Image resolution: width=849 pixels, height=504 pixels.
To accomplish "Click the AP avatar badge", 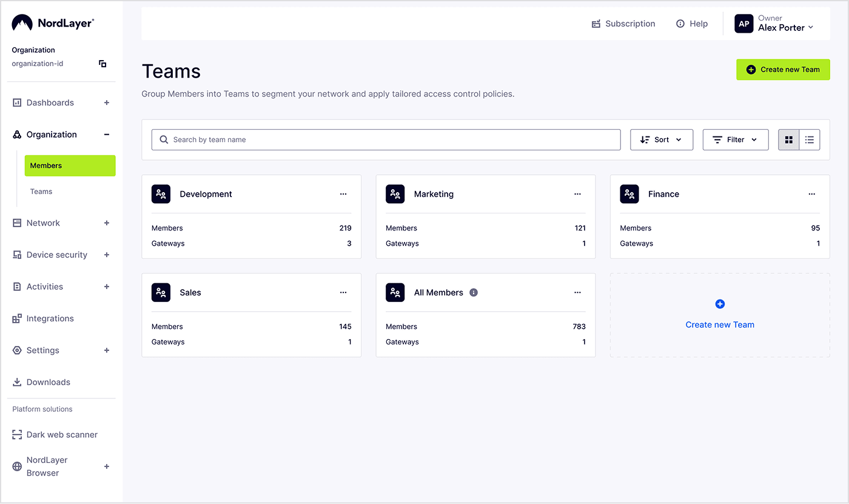I will click(x=744, y=24).
